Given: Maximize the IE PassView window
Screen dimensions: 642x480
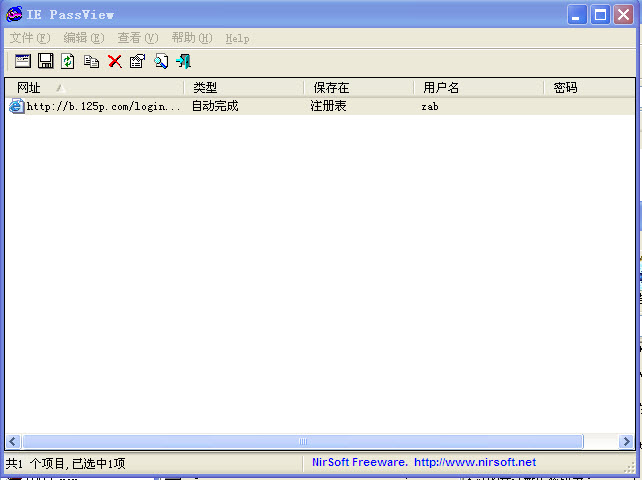Looking at the screenshot, I should pos(600,15).
